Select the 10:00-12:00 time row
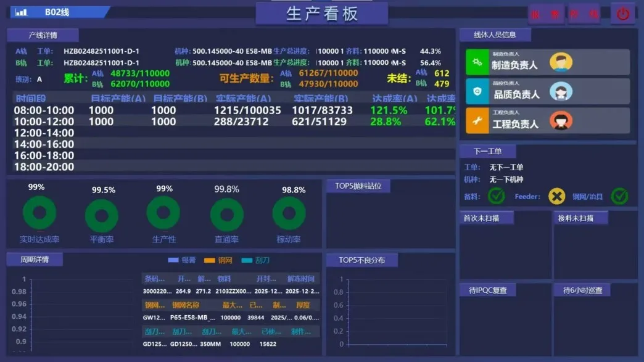644x362 pixels. [x=234, y=121]
